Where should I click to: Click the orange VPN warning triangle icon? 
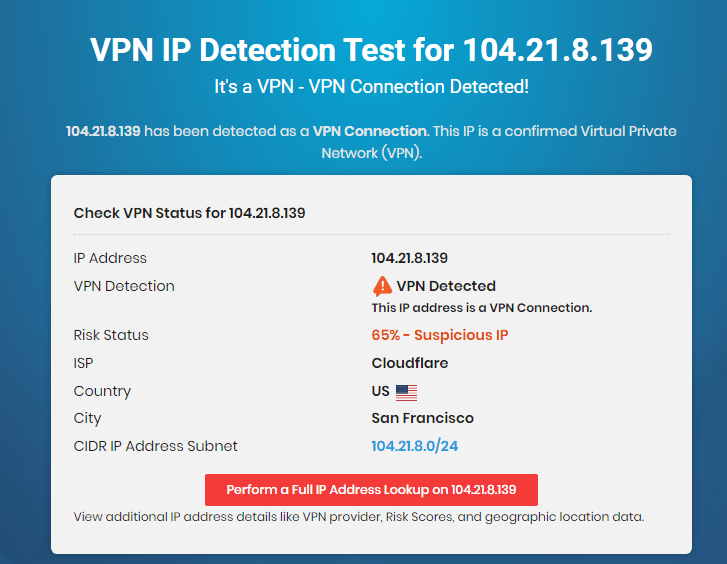(x=382, y=286)
